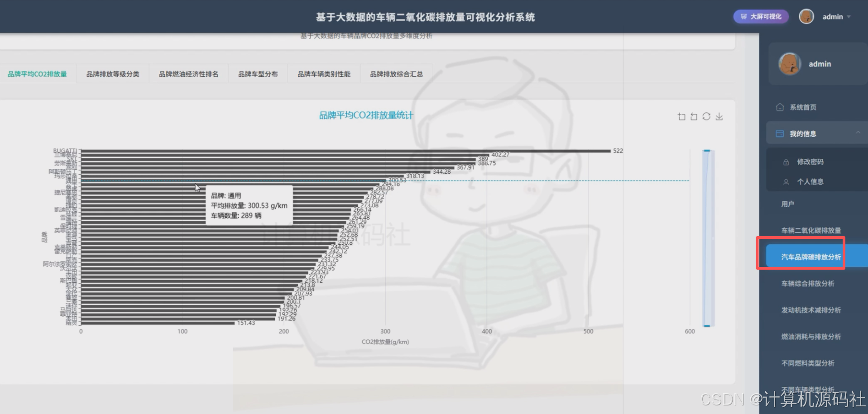Click the admin avatar in top header
The height and width of the screenshot is (414, 868).
click(806, 17)
